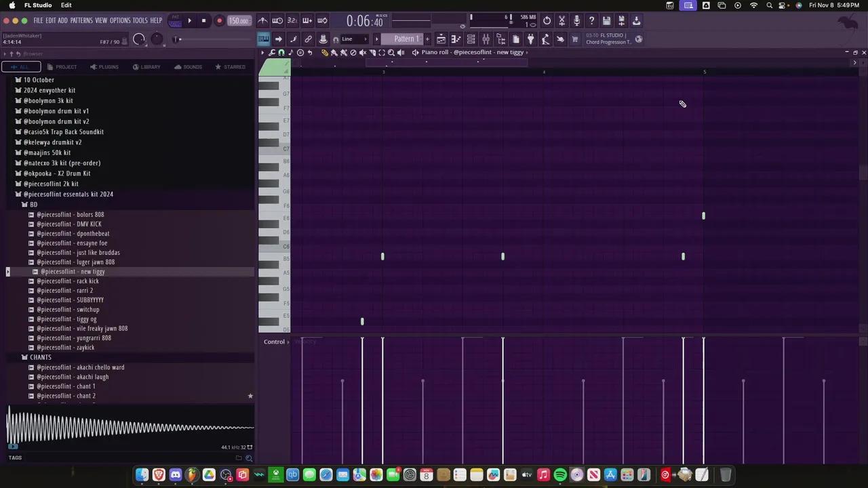Open the piano roll wrench tools icon
This screenshot has width=868, height=488.
(272, 53)
